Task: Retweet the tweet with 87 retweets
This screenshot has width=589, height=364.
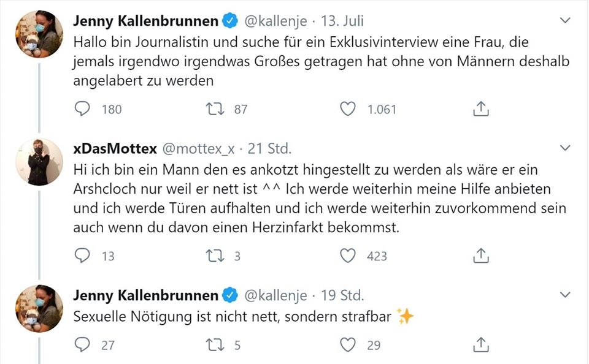Action: click(216, 109)
